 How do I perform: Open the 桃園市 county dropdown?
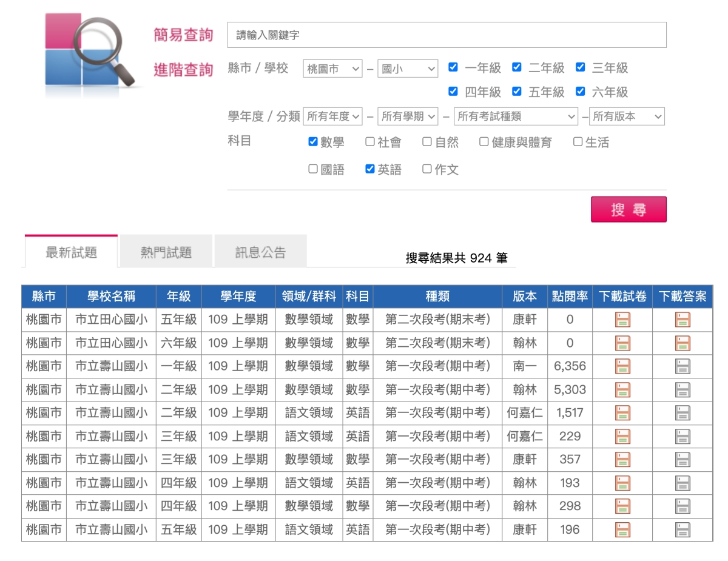coord(332,69)
